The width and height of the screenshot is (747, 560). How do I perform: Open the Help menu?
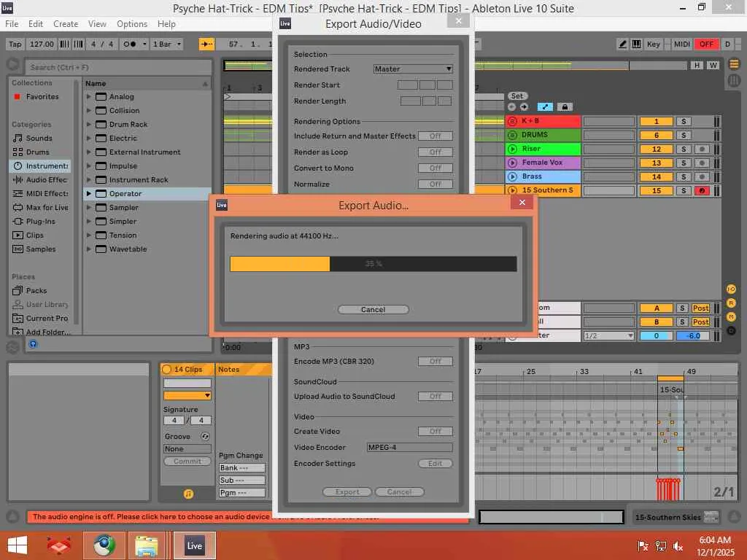[x=166, y=24]
